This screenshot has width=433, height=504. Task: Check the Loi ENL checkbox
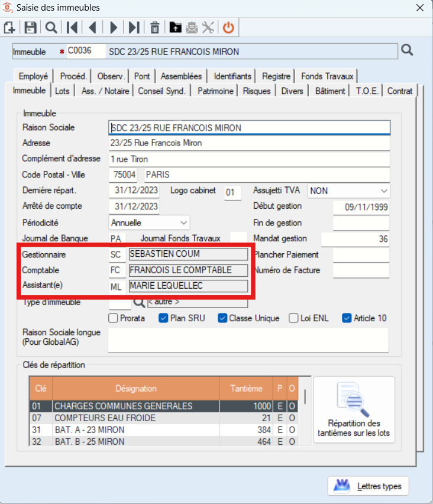tap(293, 318)
